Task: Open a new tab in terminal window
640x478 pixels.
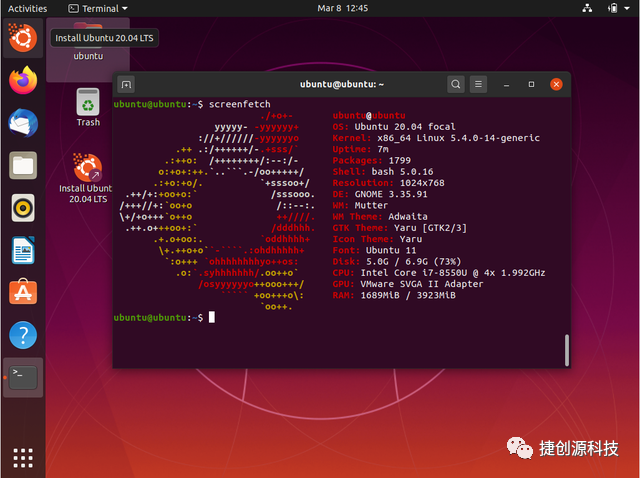Action: coord(127,84)
